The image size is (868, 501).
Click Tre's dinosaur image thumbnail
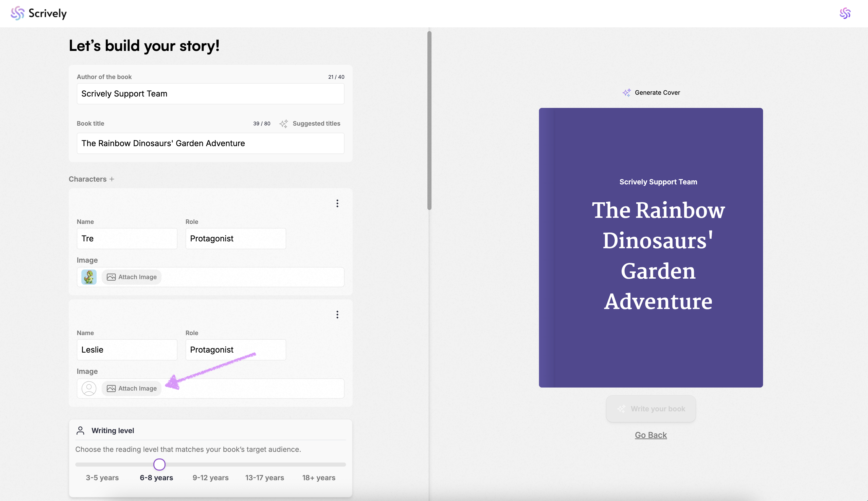click(89, 277)
